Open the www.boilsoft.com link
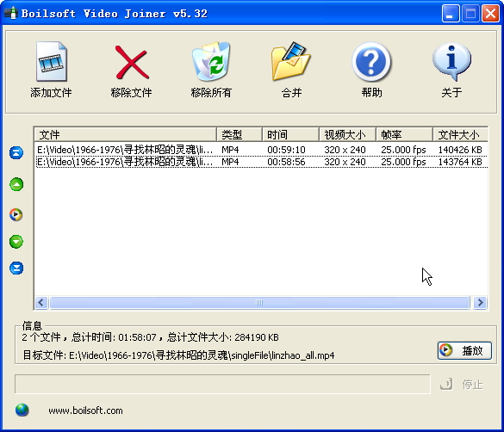The width and height of the screenshot is (504, 432). click(x=85, y=410)
